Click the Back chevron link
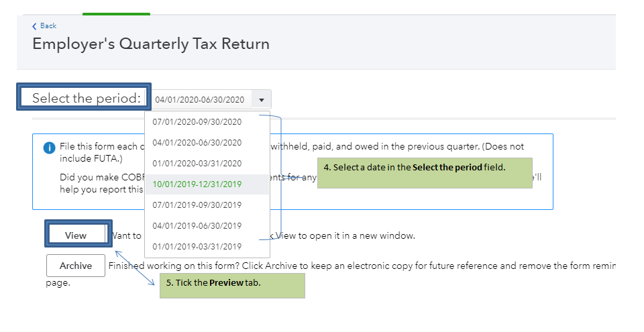Viewport: 644px width, 332px height. point(44,25)
